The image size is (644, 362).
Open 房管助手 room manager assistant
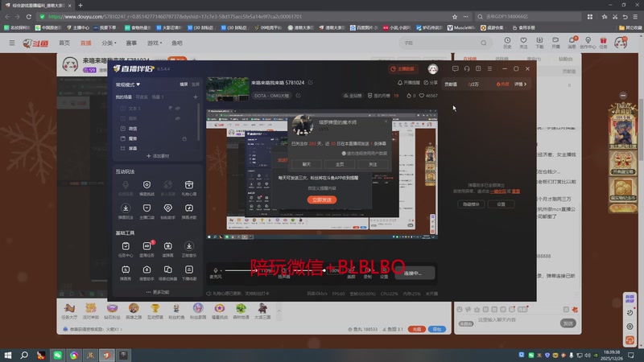pos(147,273)
